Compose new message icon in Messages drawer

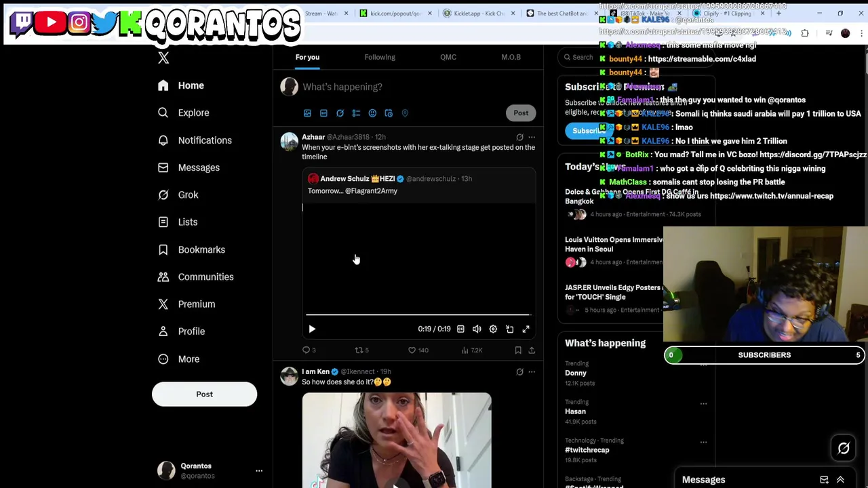824,480
